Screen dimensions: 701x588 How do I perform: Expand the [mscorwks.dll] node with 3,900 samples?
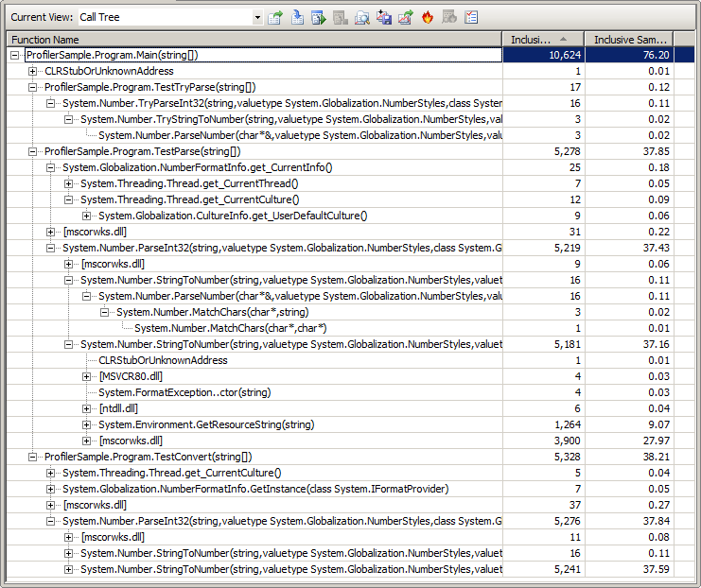(x=86, y=441)
